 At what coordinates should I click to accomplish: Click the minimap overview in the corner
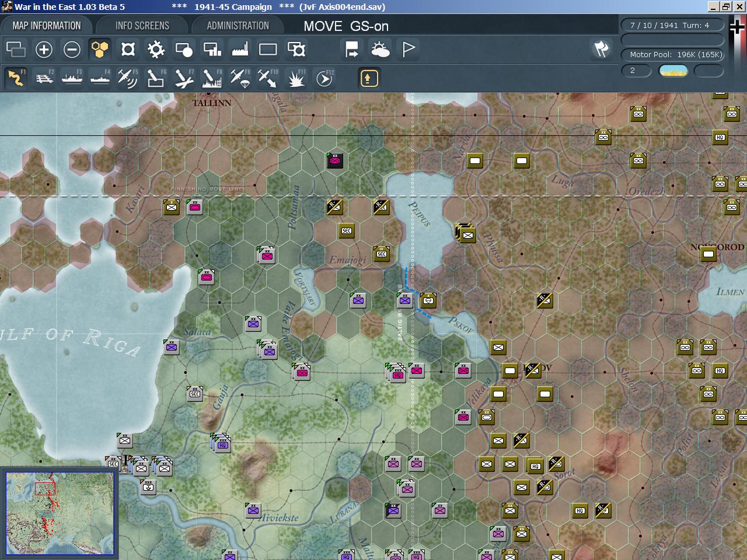(x=60, y=513)
